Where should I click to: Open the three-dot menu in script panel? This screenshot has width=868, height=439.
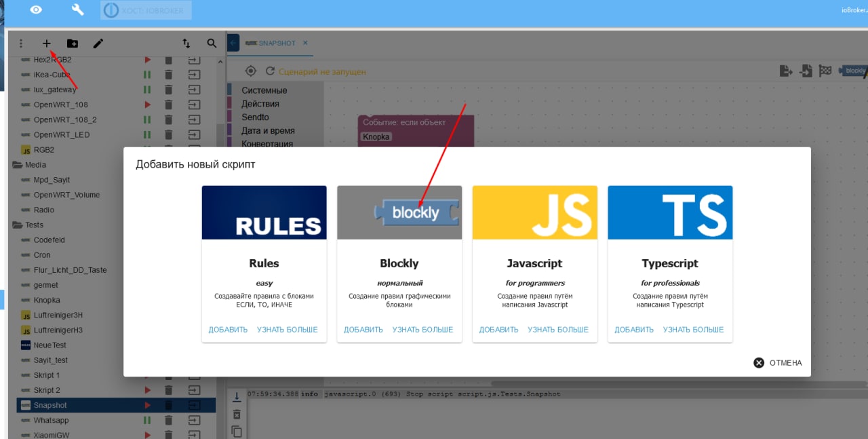[21, 43]
